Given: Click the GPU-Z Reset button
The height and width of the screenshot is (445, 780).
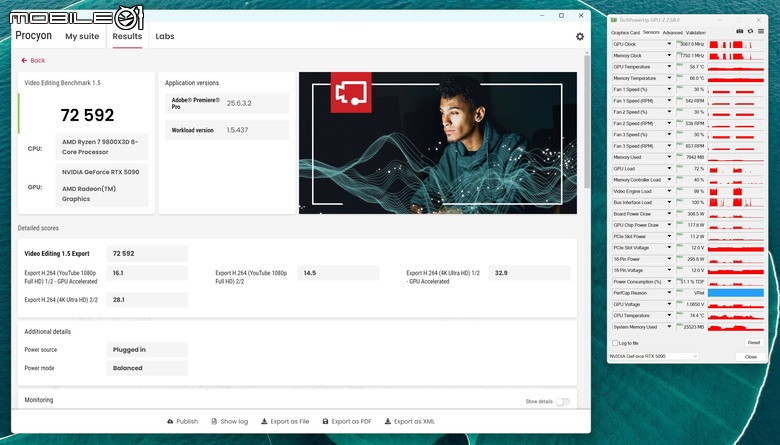Looking at the screenshot, I should point(754,343).
